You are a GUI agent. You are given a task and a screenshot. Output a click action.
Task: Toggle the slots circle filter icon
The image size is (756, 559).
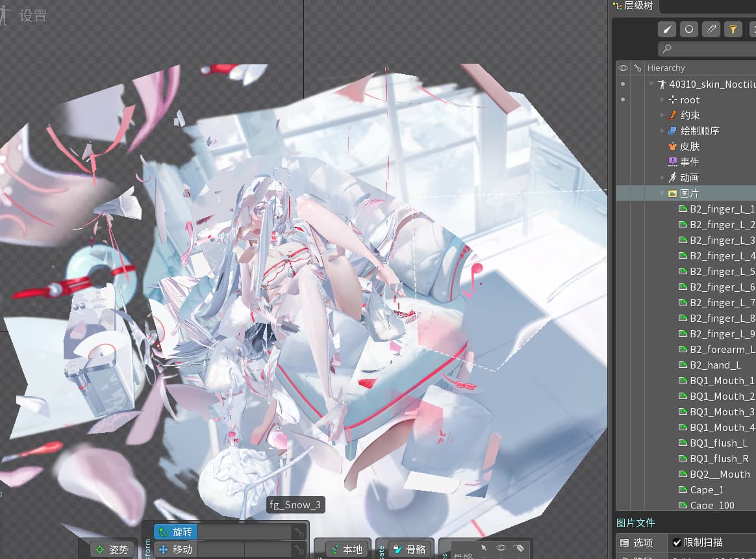point(689,29)
